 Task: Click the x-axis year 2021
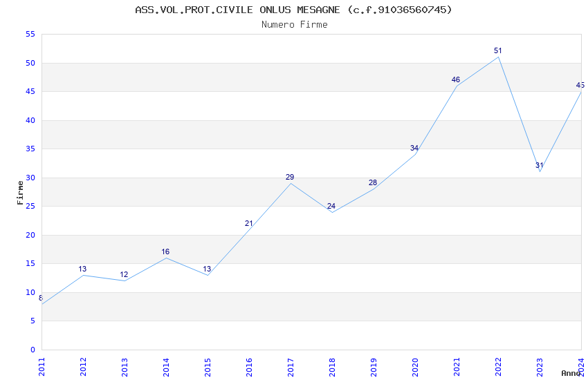(x=457, y=367)
